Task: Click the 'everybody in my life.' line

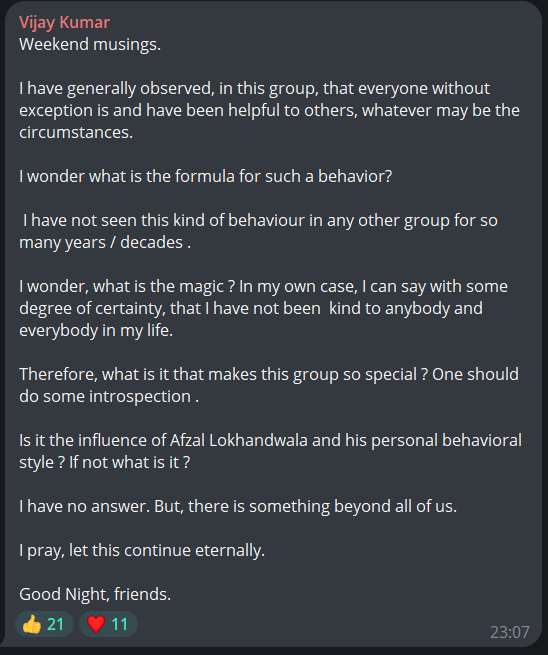Action: (96, 330)
